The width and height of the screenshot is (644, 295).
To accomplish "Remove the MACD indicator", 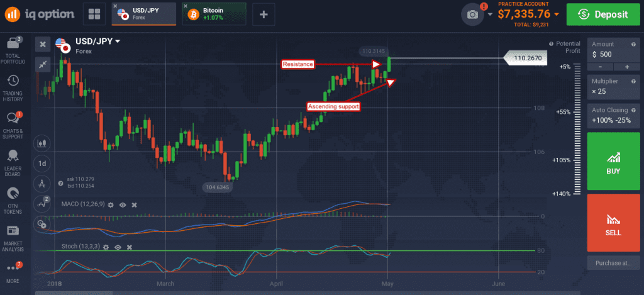I will 134,204.
